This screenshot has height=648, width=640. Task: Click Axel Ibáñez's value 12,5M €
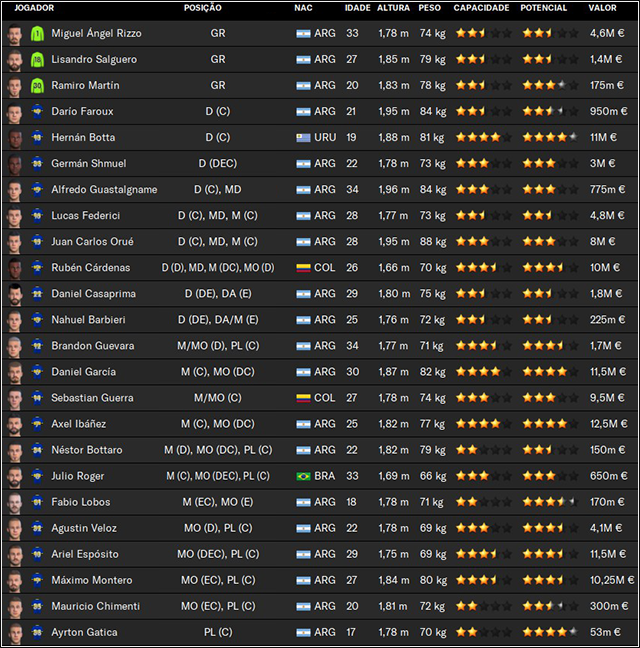click(x=609, y=424)
